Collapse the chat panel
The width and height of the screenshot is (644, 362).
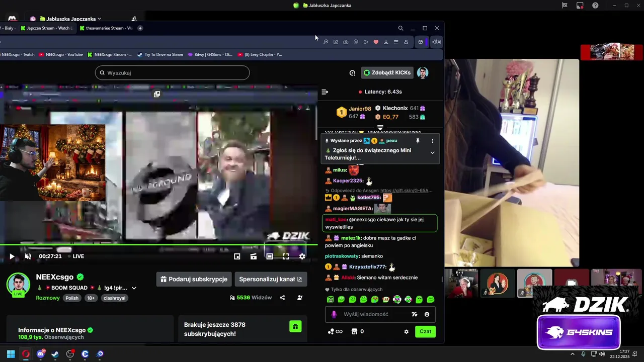[325, 92]
